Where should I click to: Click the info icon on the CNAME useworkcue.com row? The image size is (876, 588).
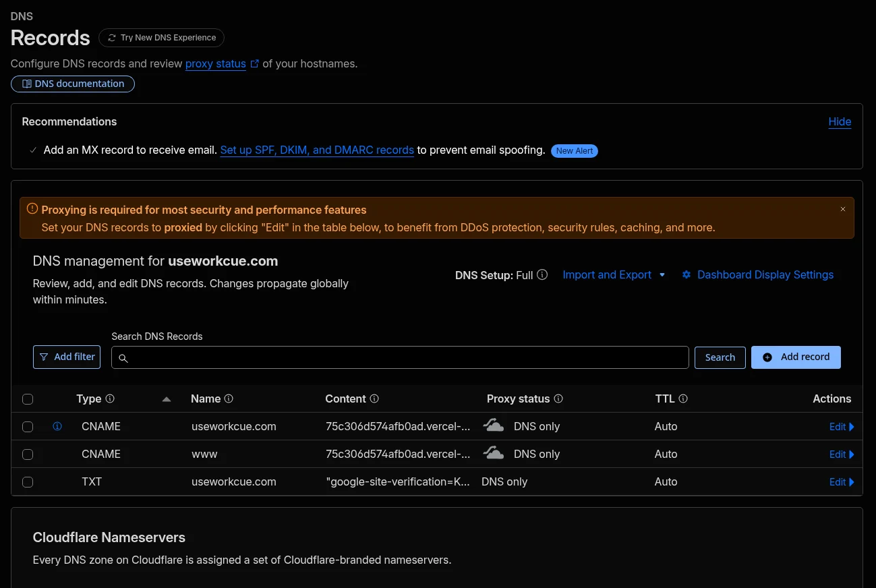(57, 426)
